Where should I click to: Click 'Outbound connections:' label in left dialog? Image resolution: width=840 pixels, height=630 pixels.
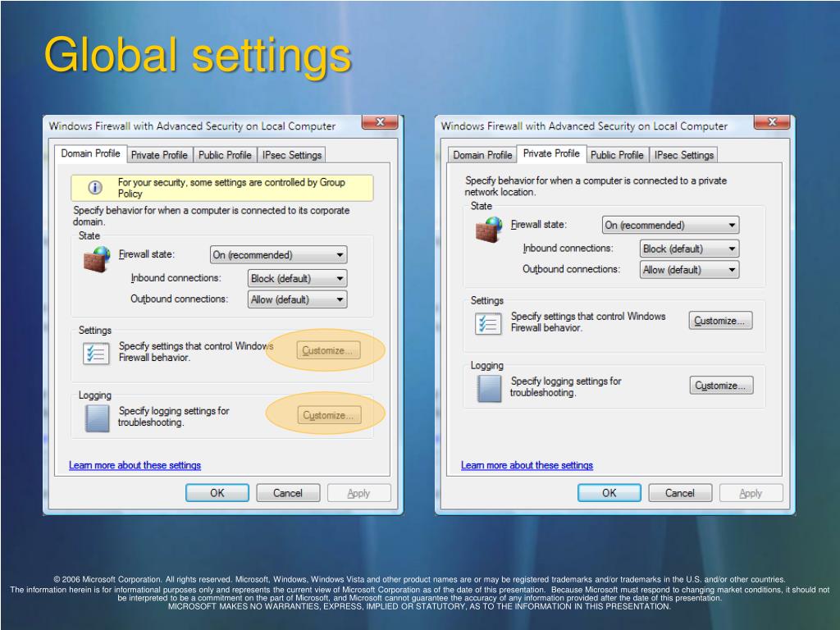tap(180, 299)
